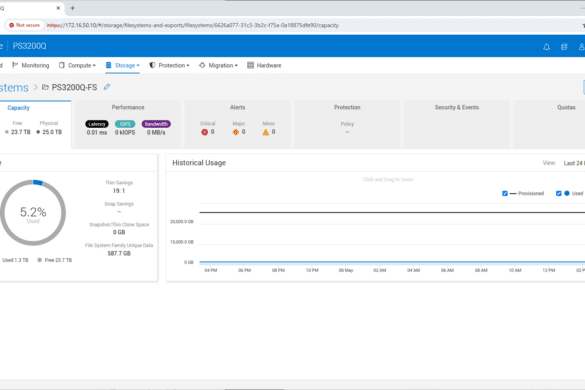585x390 pixels.
Task: Toggle the Used series checkbox
Action: [x=559, y=193]
